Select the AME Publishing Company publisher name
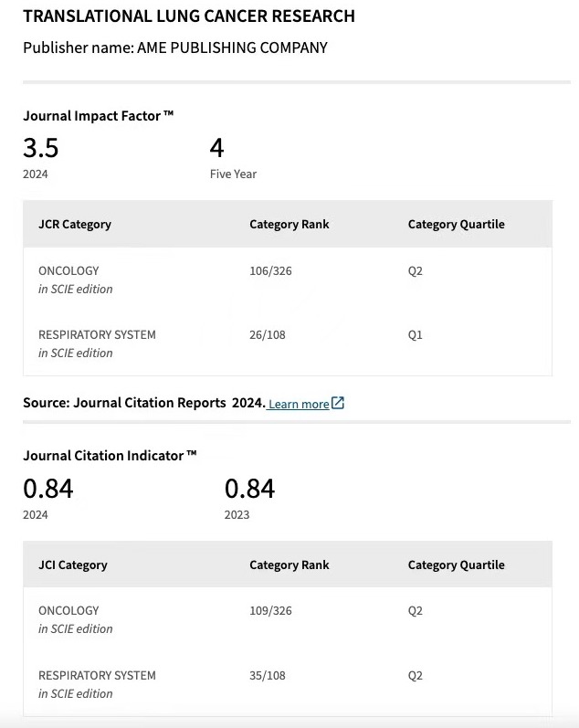Image resolution: width=579 pixels, height=728 pixels. click(232, 47)
